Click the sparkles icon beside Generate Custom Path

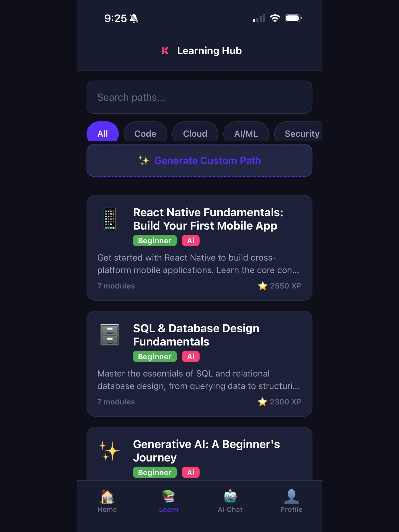(x=144, y=160)
